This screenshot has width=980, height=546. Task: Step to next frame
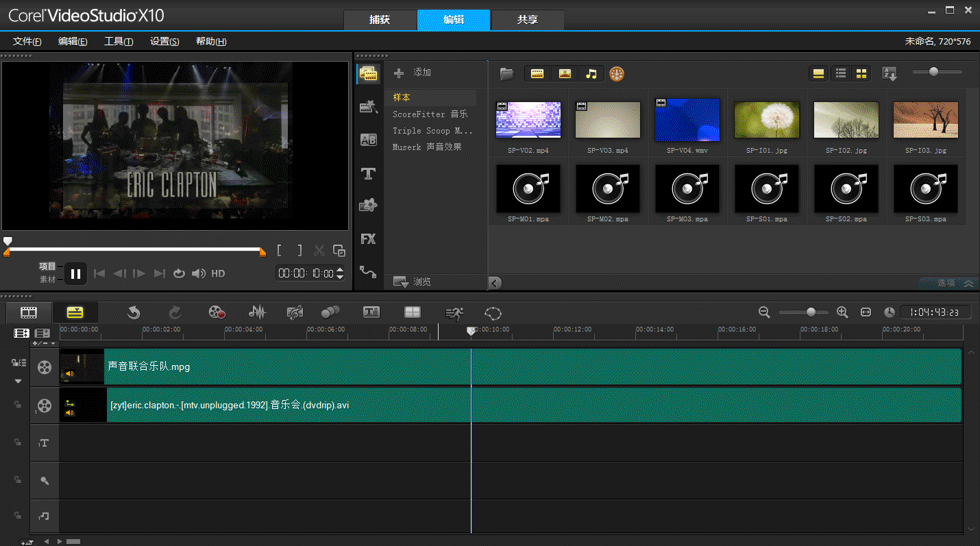(139, 273)
